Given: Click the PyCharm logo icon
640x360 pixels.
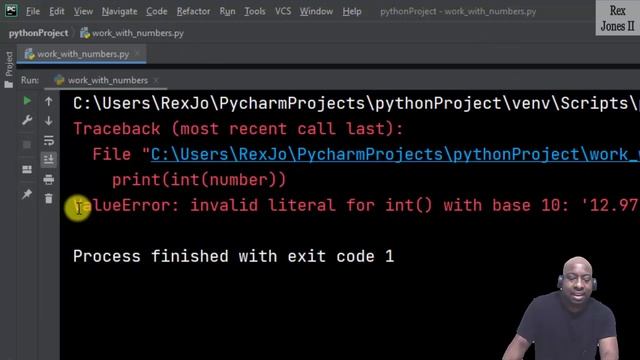Looking at the screenshot, I should [11, 10].
